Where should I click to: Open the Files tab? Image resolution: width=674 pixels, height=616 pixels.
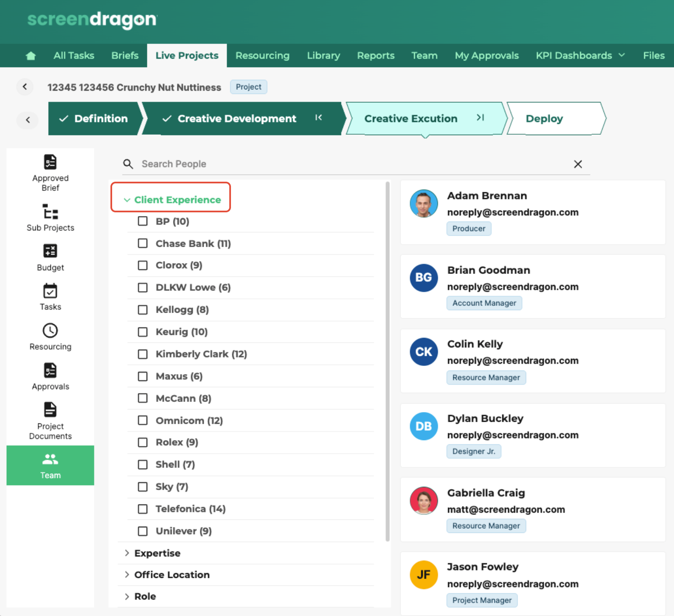point(654,55)
